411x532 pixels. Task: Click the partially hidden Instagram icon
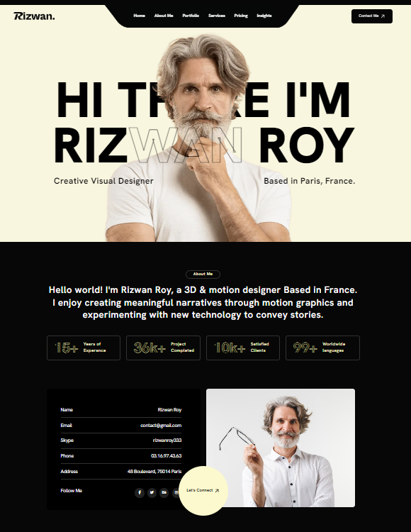pyautogui.click(x=176, y=492)
